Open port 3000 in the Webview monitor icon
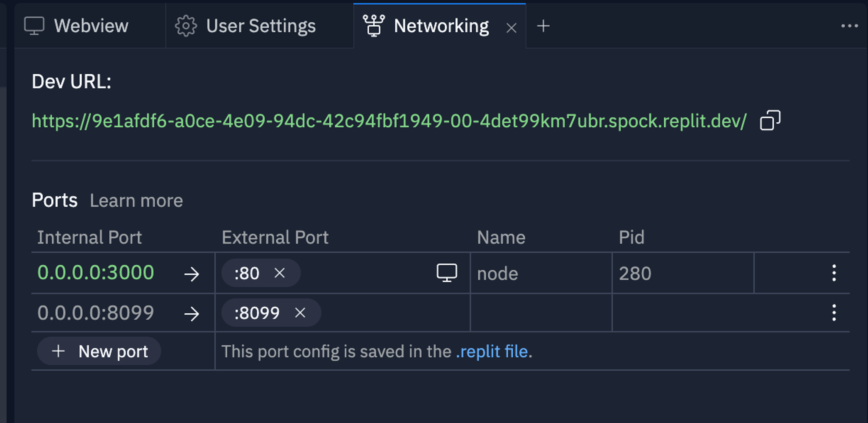Image resolution: width=868 pixels, height=423 pixels. tap(447, 273)
